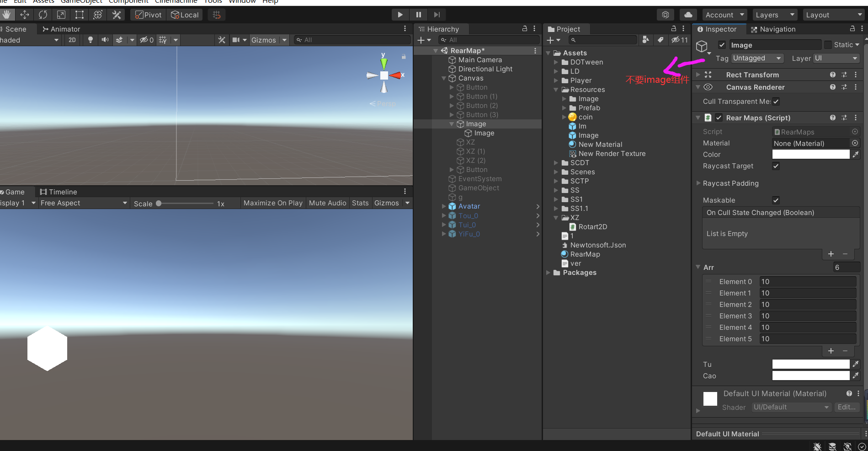Toggle scene grid visibility icon
The width and height of the screenshot is (868, 451).
pos(163,40)
